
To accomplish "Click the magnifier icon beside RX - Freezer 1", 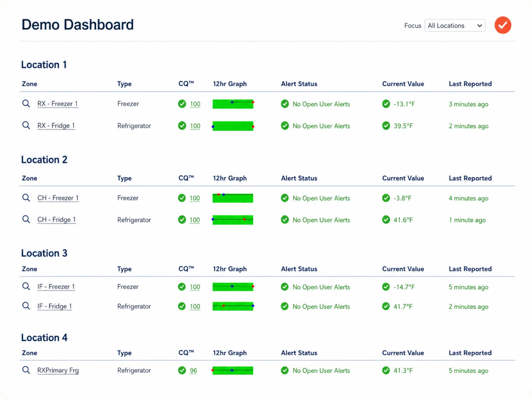I will [26, 103].
